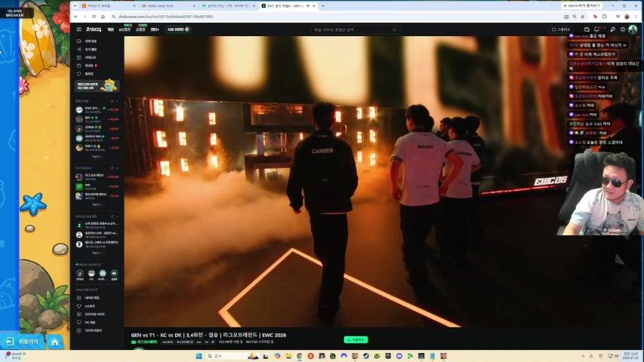Screen dimensions: 644x362
Task: Click the magnifier icon in Chzzk search
Action: 394,29
